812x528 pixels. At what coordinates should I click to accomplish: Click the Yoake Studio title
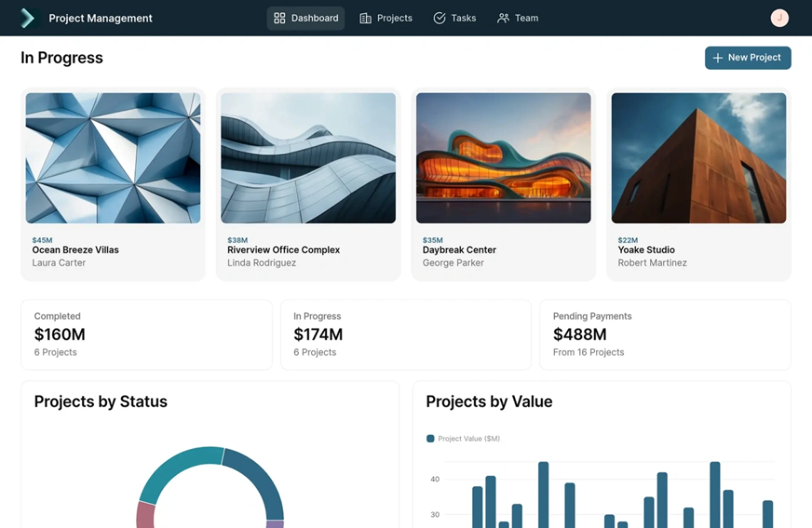coord(646,250)
